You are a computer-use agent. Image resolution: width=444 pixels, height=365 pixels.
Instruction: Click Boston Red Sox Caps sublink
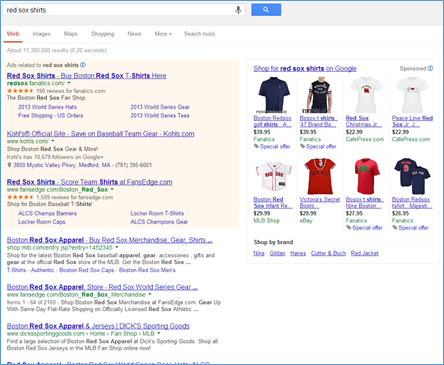coord(87,270)
